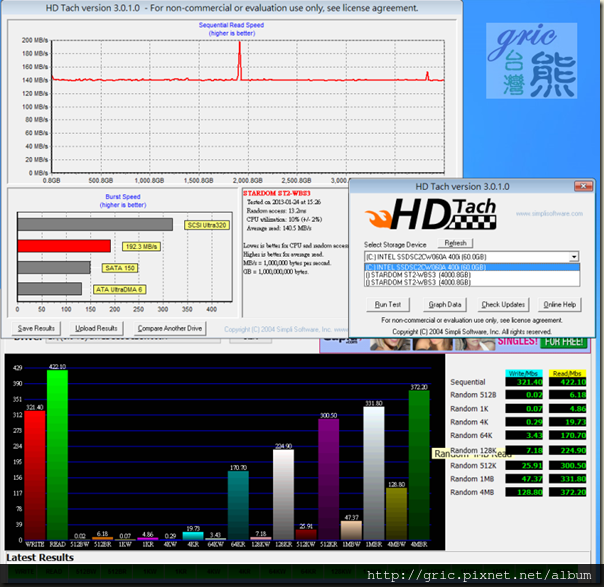Screen dimensions: 604x587
Task: Choose the first STARDOM ST2-WBS3 entry
Action: point(472,275)
